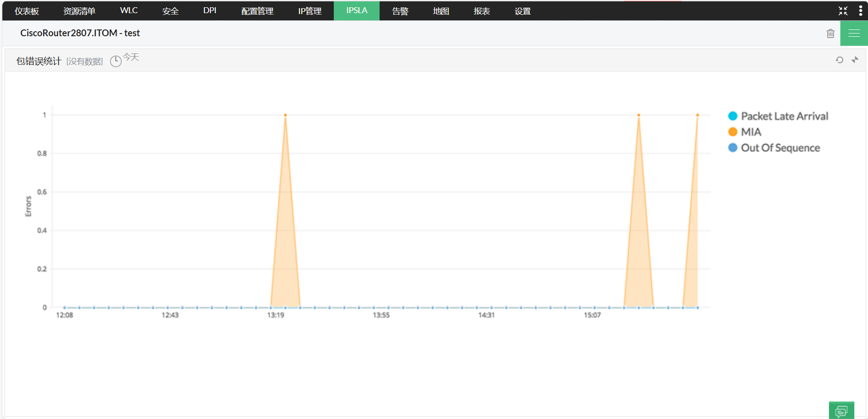Open the 设置 settings tab
The width and height of the screenshot is (868, 419).
pos(522,11)
